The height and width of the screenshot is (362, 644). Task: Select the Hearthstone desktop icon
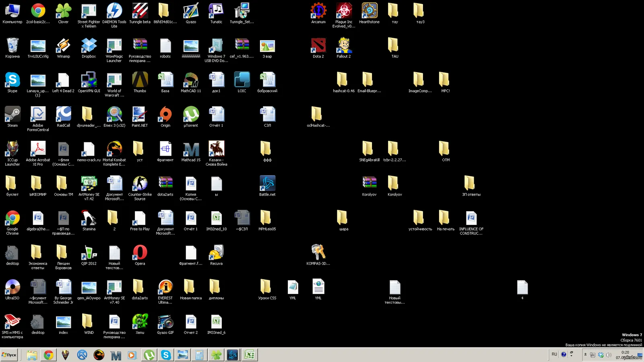coord(369,13)
